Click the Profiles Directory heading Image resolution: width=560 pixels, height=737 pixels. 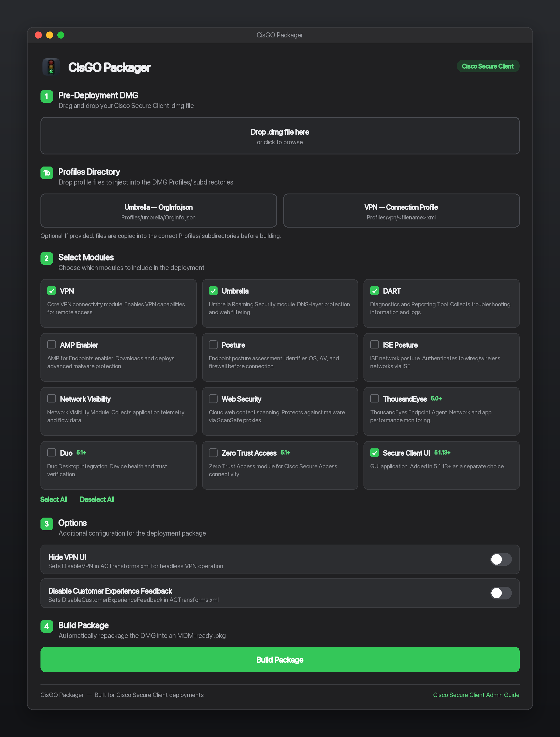click(x=89, y=172)
